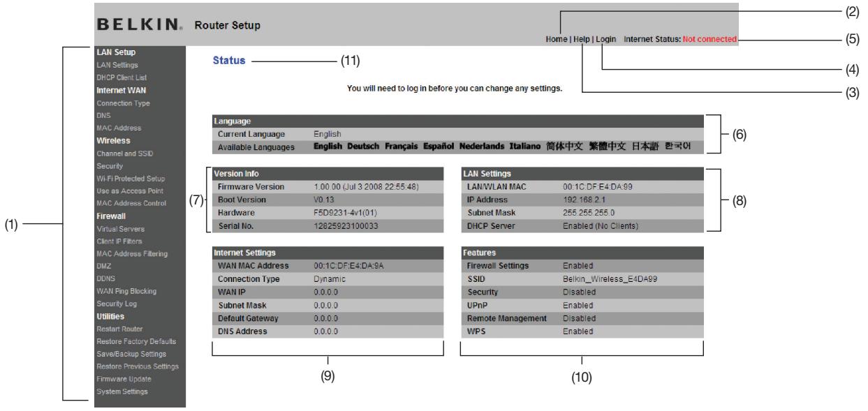Image resolution: width=868 pixels, height=411 pixels.
Task: Switch language to Español
Action: pos(439,147)
